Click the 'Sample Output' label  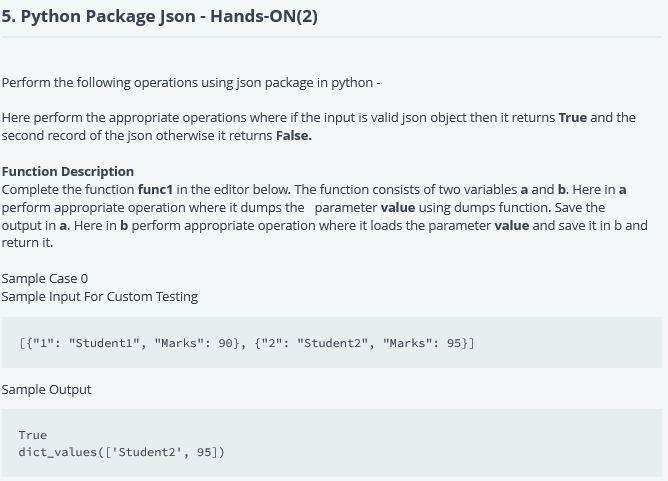46,389
